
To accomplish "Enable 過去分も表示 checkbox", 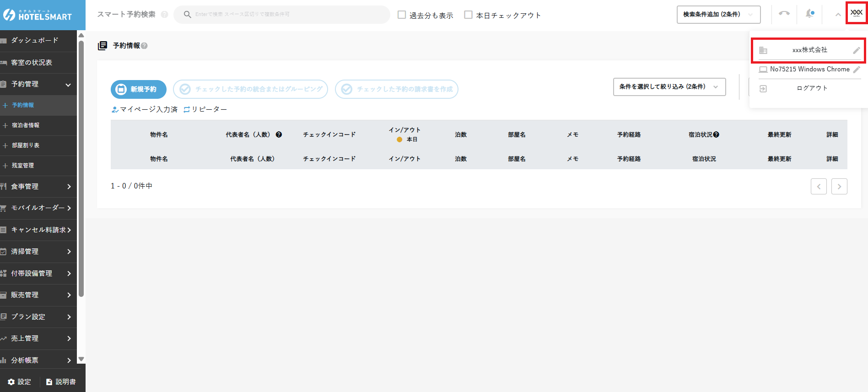I will [x=402, y=15].
